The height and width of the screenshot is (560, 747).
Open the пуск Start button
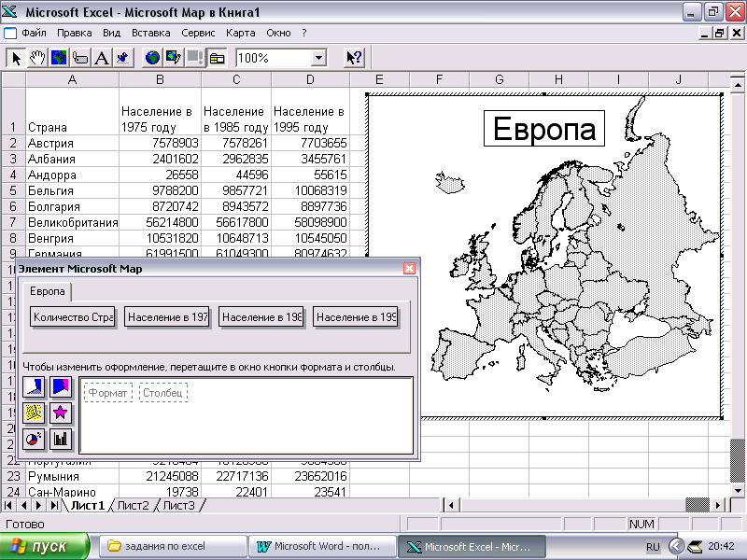coord(44,547)
